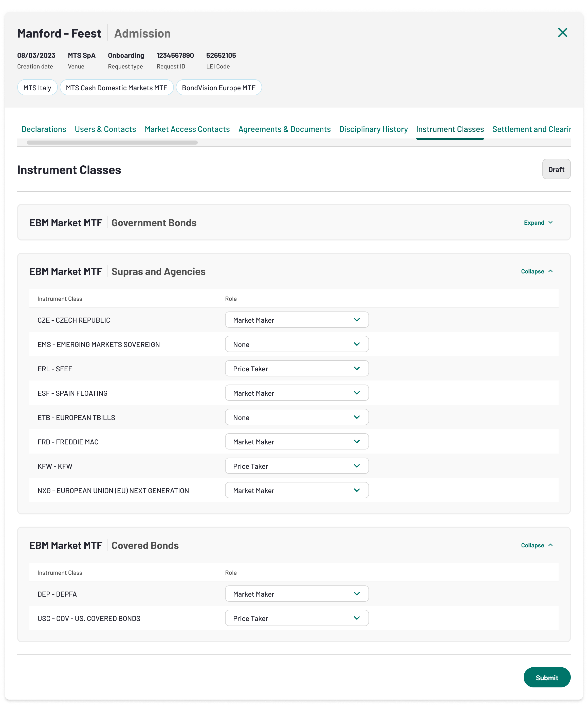The height and width of the screenshot is (728, 588).
Task: Click the Draft status button
Action: click(556, 169)
